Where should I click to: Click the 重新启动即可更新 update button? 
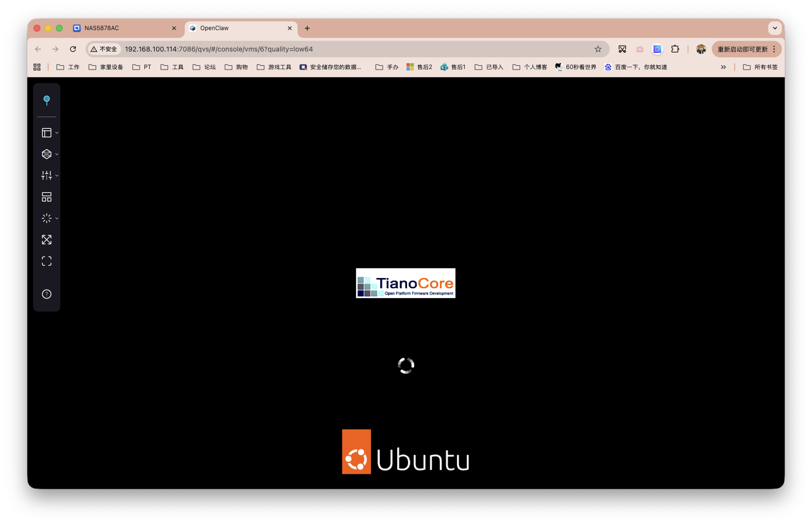click(742, 49)
